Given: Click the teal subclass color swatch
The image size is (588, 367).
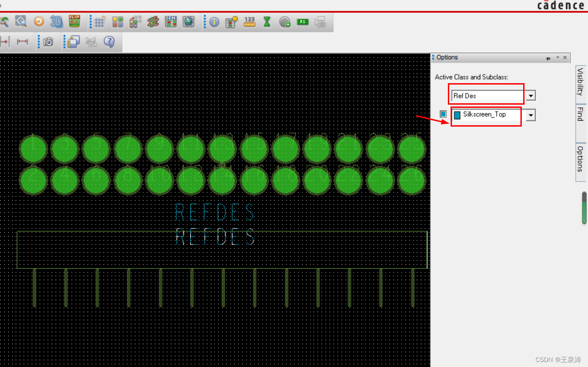Looking at the screenshot, I should coord(443,114).
